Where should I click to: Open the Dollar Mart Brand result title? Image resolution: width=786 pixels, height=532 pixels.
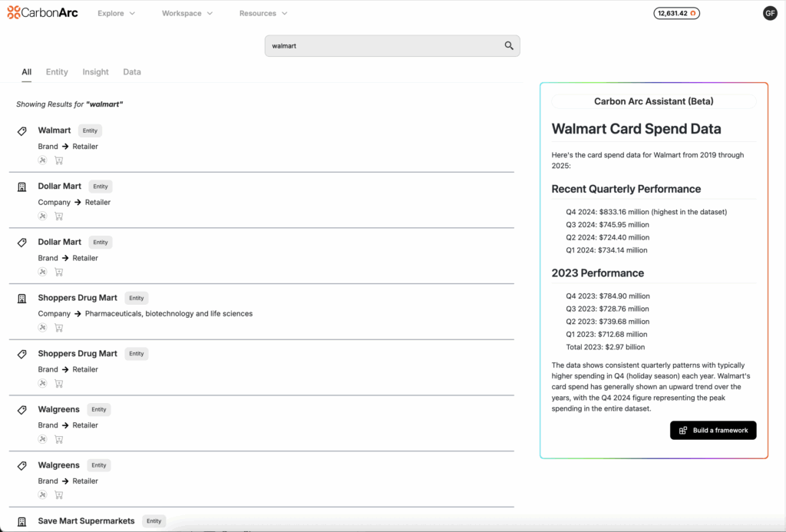[60, 242]
